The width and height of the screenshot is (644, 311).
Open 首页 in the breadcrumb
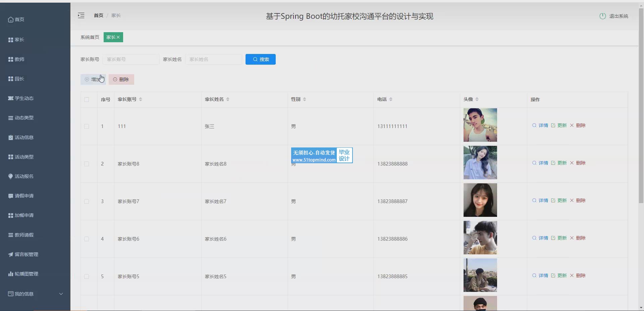[99, 15]
